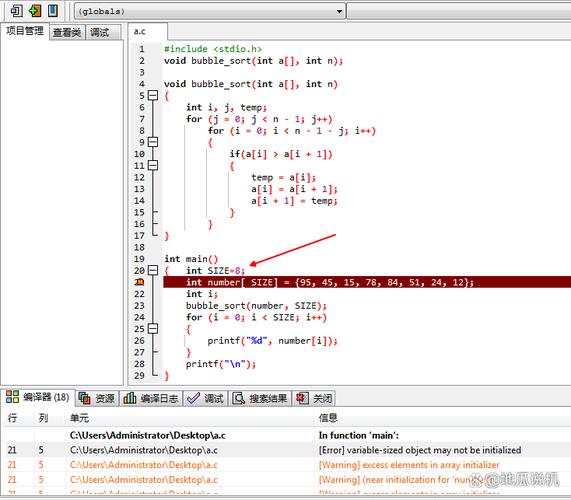This screenshot has width=571, height=500.
Task: Click the 关闭 close panel button
Action: [314, 398]
